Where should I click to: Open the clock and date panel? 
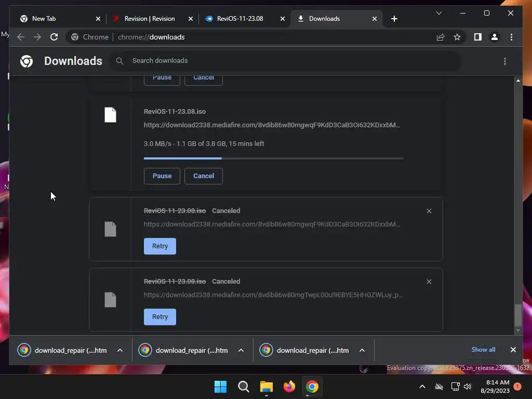tap(495, 387)
